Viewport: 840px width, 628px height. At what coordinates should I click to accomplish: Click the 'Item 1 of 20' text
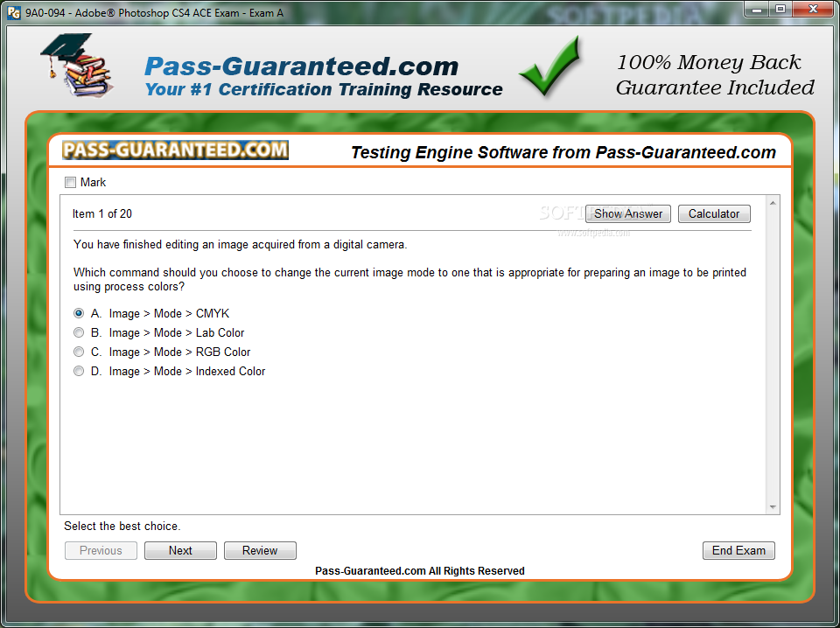101,213
